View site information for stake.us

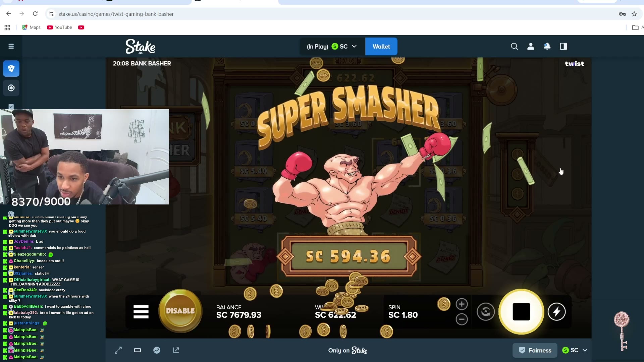tap(51, 14)
